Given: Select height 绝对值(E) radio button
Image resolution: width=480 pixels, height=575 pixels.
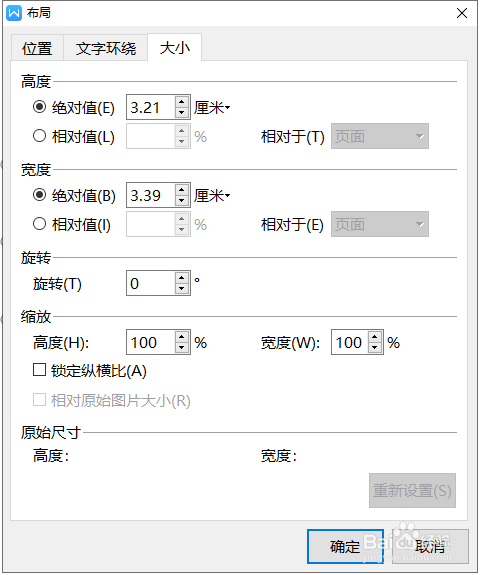Looking at the screenshot, I should pyautogui.click(x=39, y=107).
